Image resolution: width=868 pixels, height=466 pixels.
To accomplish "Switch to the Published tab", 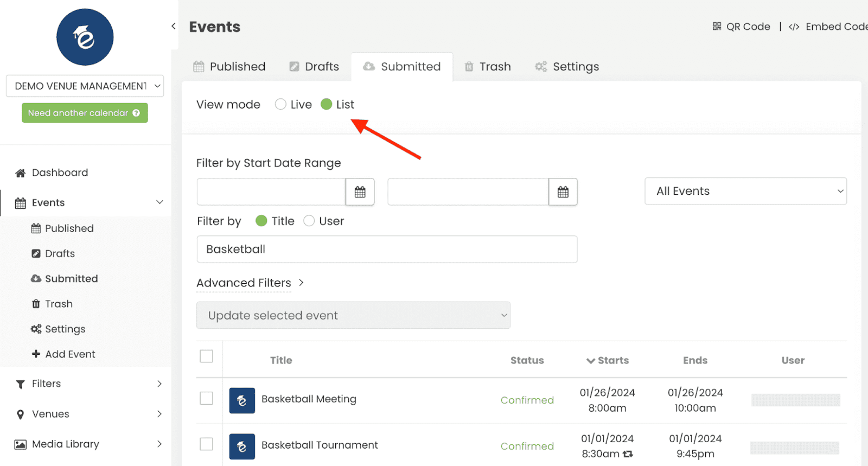I will [229, 67].
